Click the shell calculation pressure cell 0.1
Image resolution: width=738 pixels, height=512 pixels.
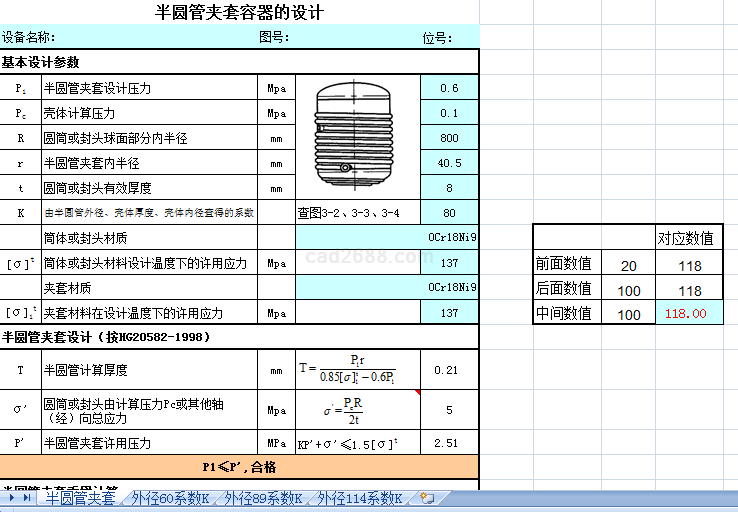point(450,113)
